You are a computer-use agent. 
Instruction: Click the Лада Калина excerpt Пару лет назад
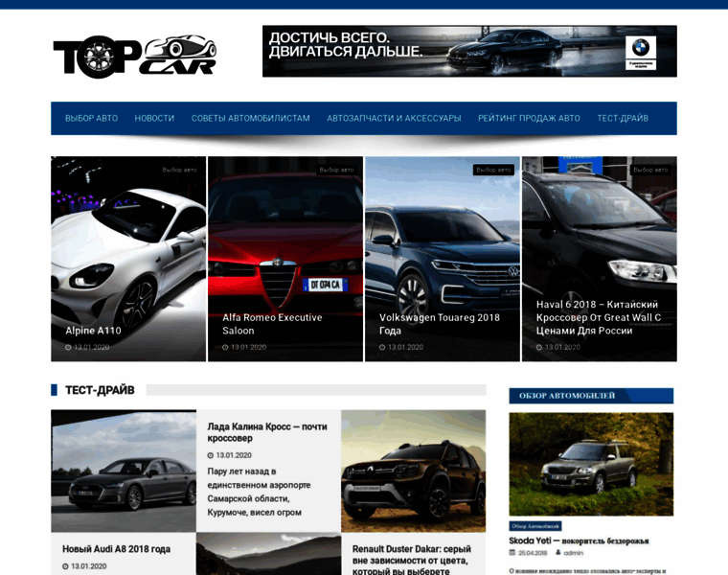[x=259, y=492]
